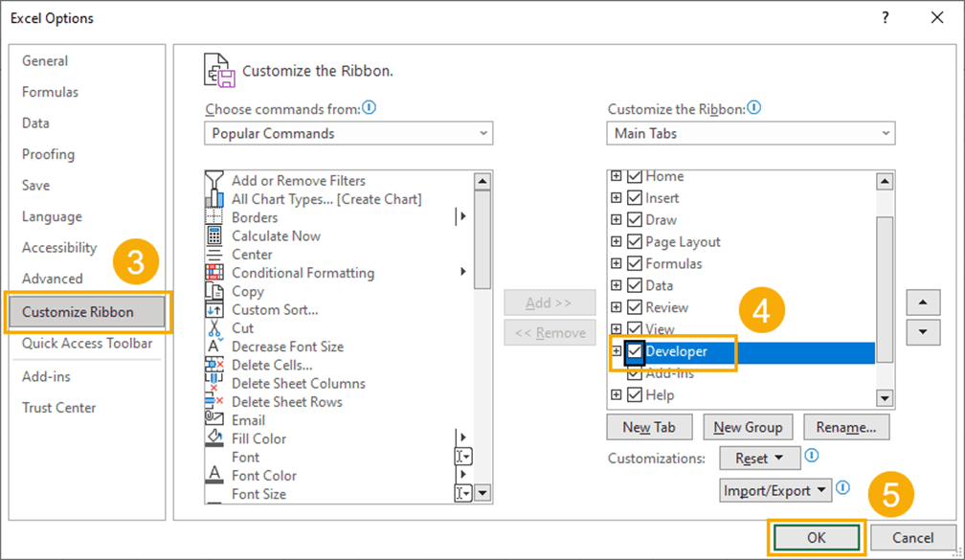Open the Trust Center category
Viewport: 965px width, 560px height.
click(59, 408)
